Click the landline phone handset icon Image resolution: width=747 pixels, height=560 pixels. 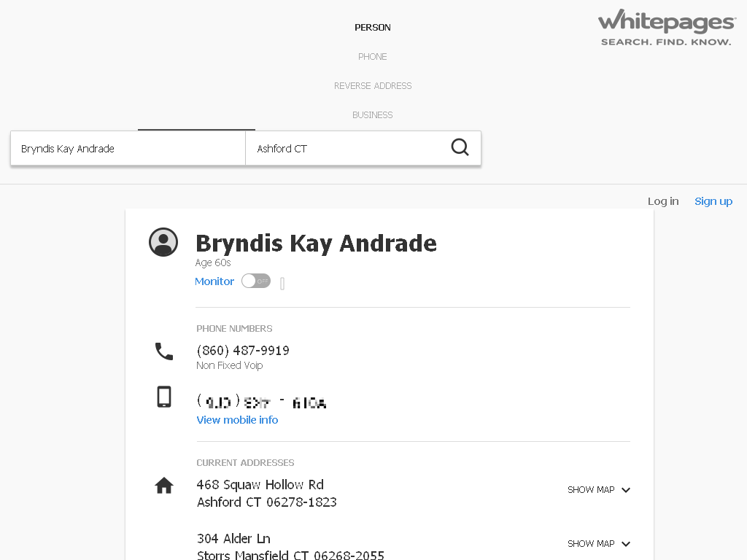click(x=164, y=351)
